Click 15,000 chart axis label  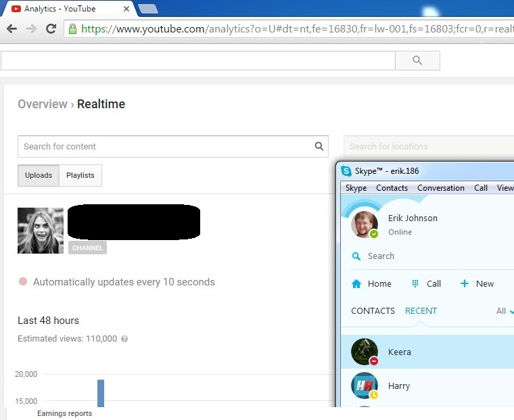[26, 401]
